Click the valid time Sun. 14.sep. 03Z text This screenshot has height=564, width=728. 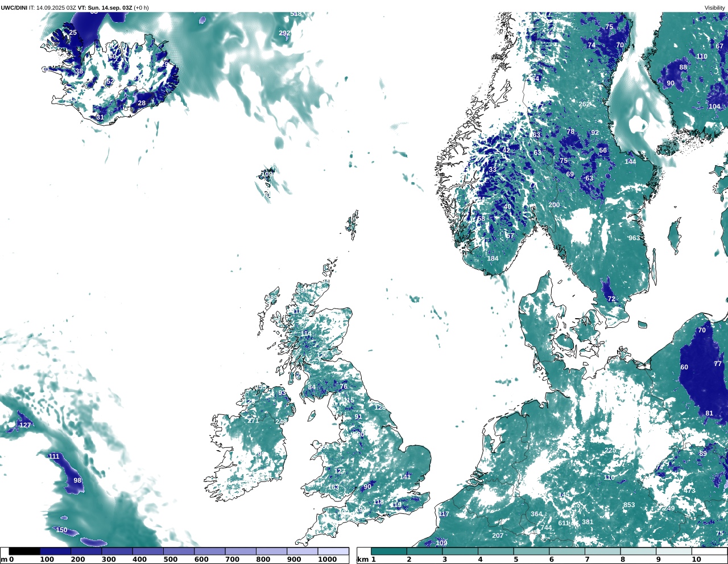[110, 7]
